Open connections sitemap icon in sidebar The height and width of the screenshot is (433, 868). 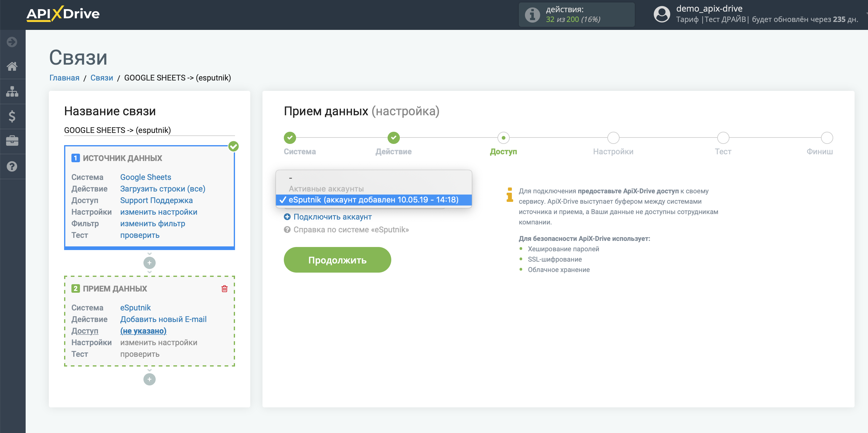click(12, 91)
